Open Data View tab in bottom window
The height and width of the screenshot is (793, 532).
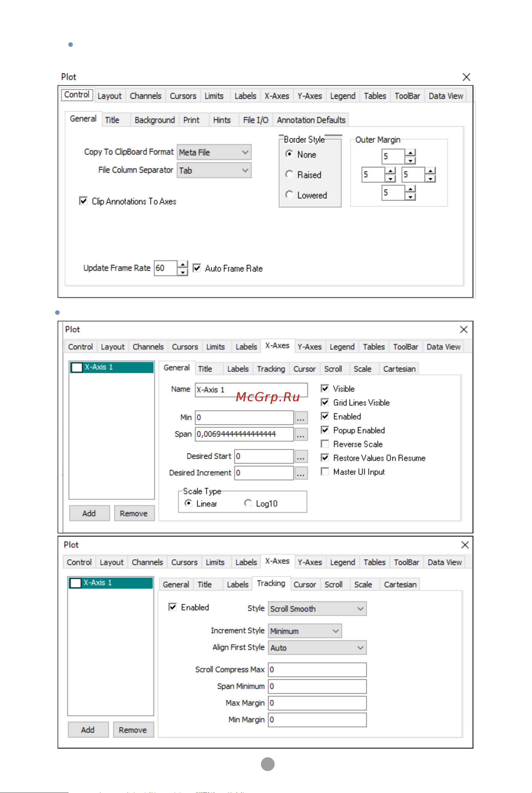coord(444,563)
